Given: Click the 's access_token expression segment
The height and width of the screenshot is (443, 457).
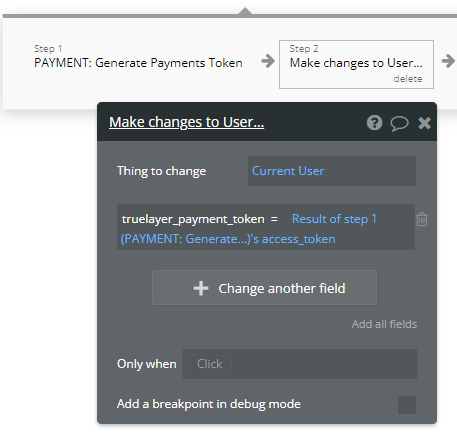Looking at the screenshot, I should (294, 239).
